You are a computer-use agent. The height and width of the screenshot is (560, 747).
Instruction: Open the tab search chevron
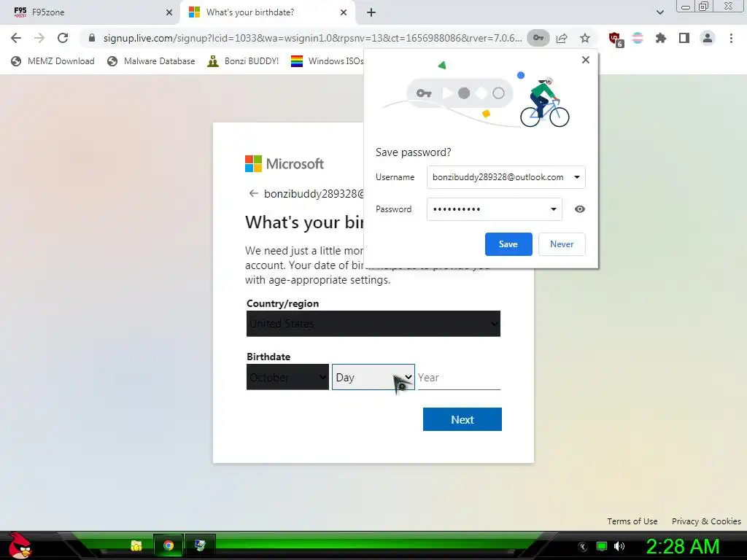click(x=659, y=12)
